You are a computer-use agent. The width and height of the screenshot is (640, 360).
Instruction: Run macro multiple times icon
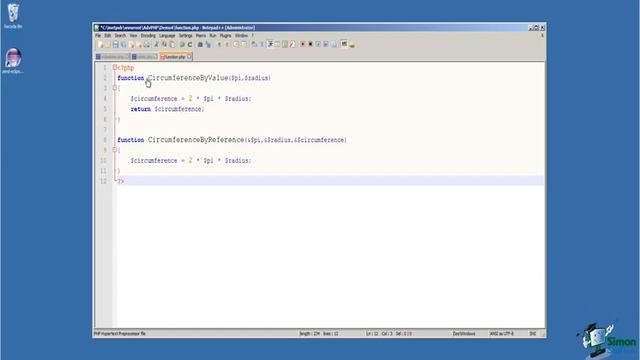[326, 44]
